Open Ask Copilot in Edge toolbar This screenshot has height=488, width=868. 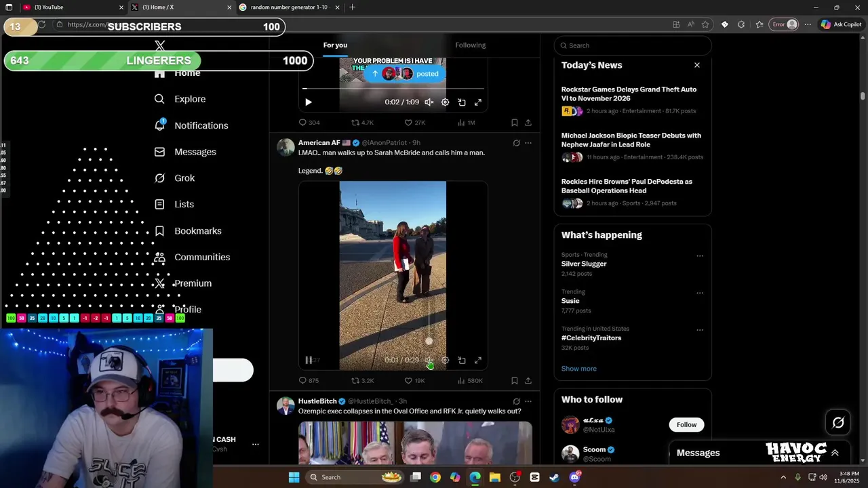coord(841,24)
